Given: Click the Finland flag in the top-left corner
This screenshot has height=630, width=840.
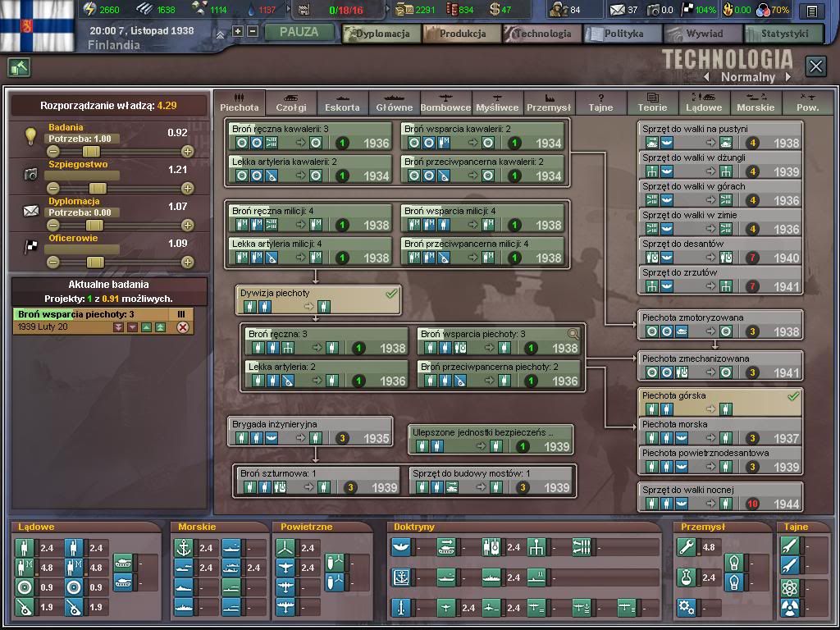Looking at the screenshot, I should (x=37, y=25).
